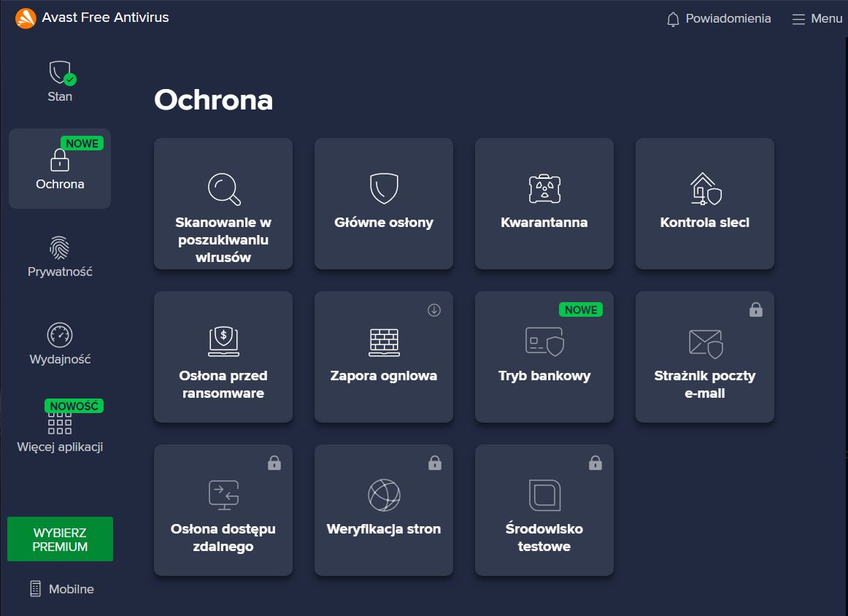Click the Ochrona page heading
The width and height of the screenshot is (848, 616).
tap(214, 100)
